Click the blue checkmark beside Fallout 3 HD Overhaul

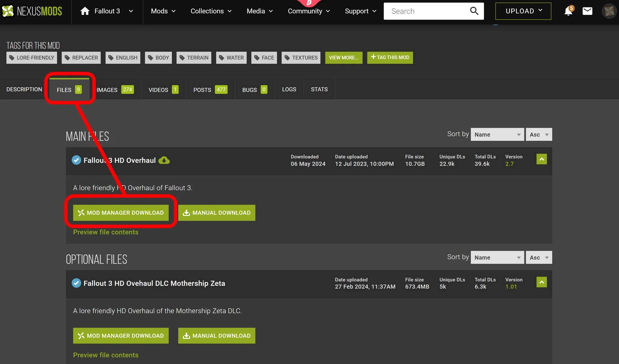point(76,160)
